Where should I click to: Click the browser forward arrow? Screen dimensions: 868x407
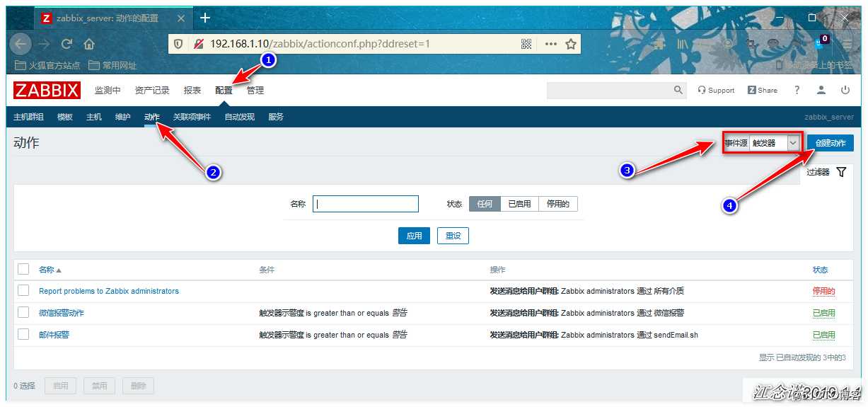pyautogui.click(x=45, y=44)
